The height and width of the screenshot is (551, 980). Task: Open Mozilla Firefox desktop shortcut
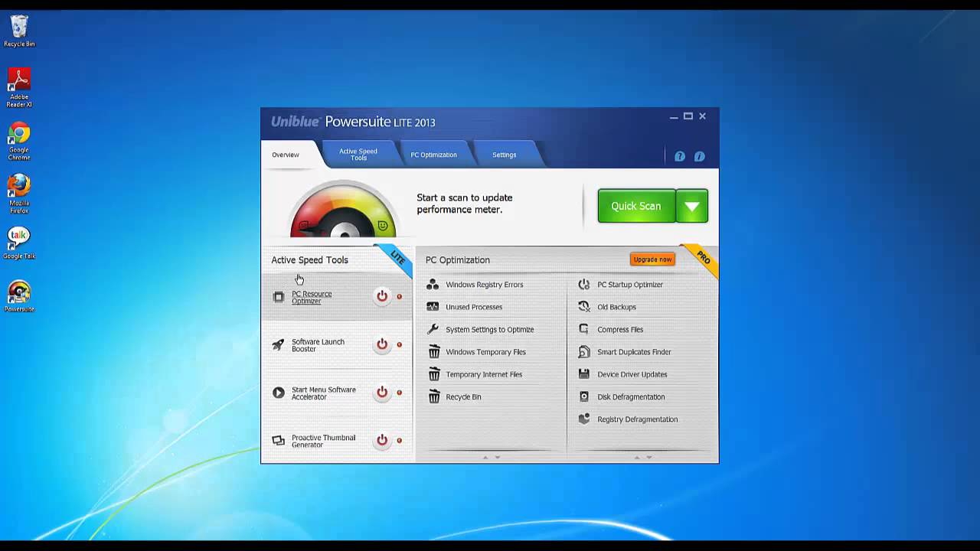[x=19, y=194]
